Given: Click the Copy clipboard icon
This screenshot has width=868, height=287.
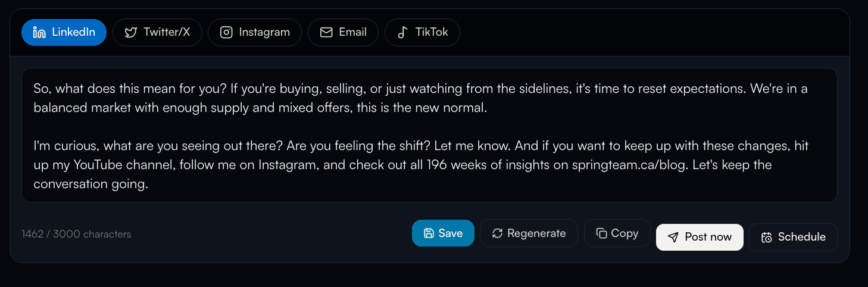Looking at the screenshot, I should point(601,233).
